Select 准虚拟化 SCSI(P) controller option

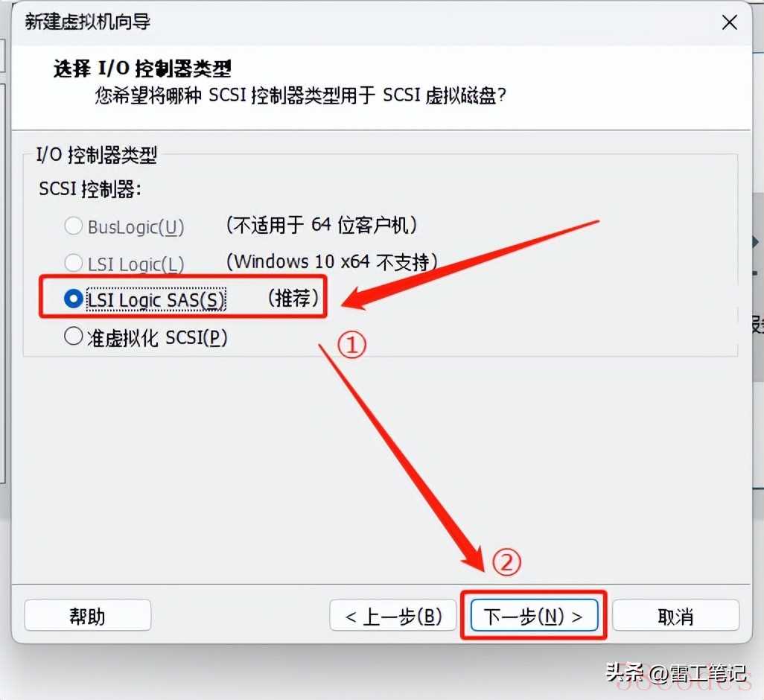[x=146, y=337]
